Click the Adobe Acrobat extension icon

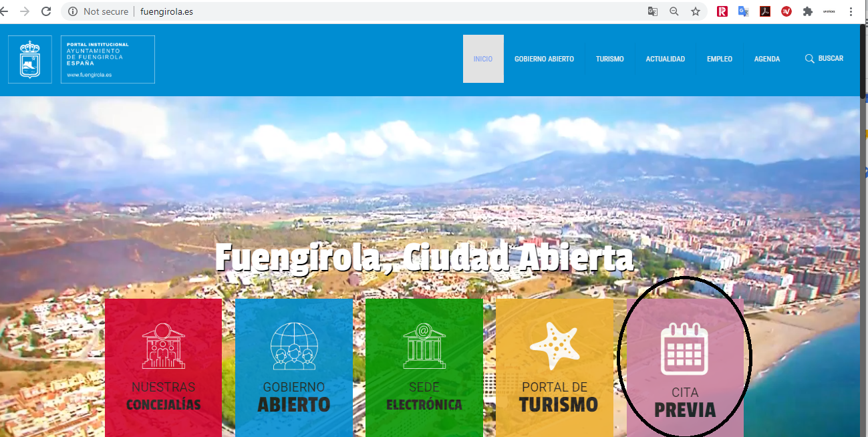tap(765, 11)
